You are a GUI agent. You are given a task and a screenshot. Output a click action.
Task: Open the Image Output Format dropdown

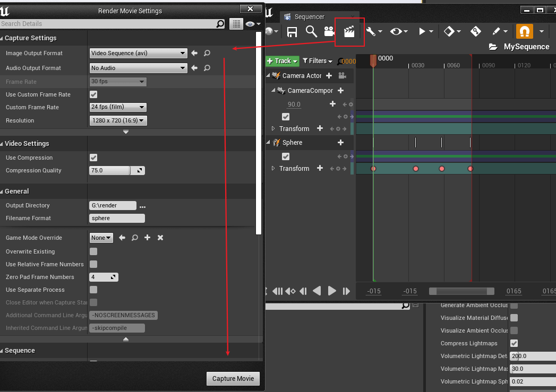[138, 53]
